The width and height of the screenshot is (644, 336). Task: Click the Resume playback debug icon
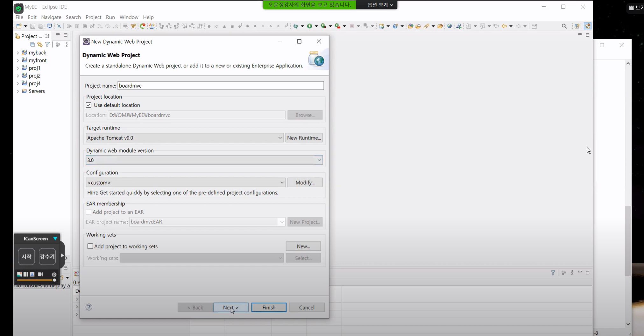[x=69, y=26]
